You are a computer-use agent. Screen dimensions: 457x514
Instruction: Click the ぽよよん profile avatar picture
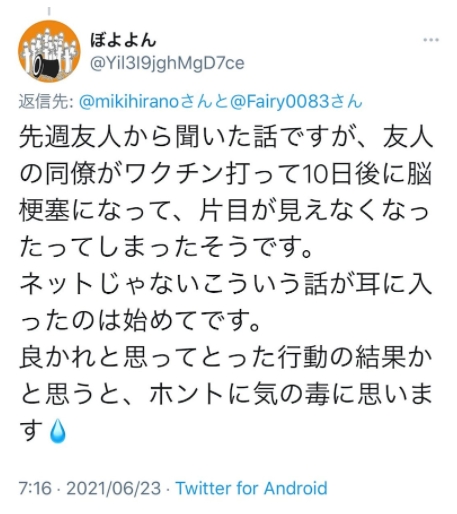(x=49, y=51)
